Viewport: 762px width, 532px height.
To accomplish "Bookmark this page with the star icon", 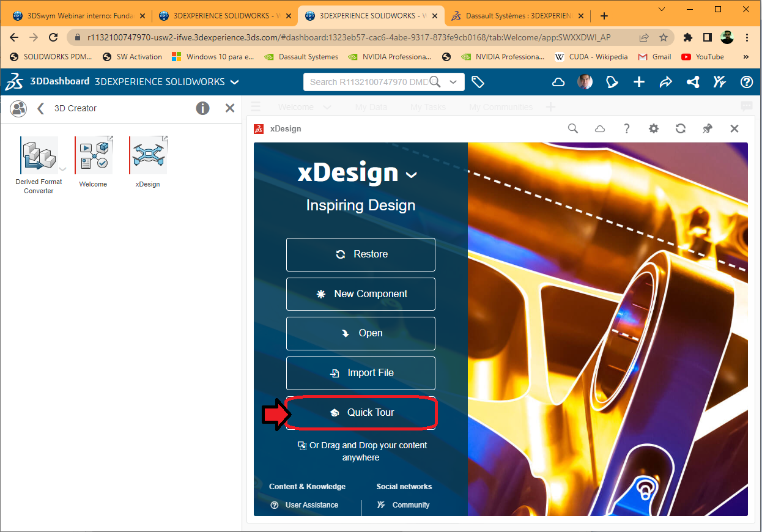I will pos(664,37).
